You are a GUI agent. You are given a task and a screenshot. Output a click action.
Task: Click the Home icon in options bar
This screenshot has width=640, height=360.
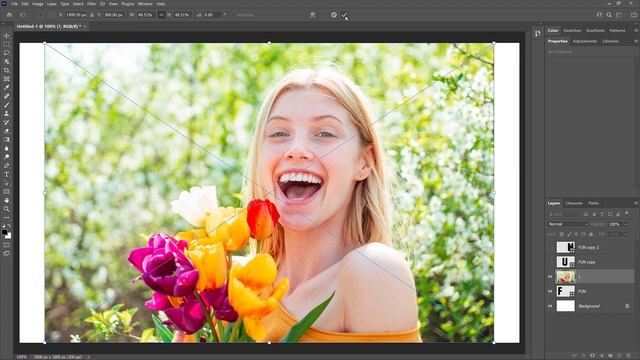click(x=9, y=15)
